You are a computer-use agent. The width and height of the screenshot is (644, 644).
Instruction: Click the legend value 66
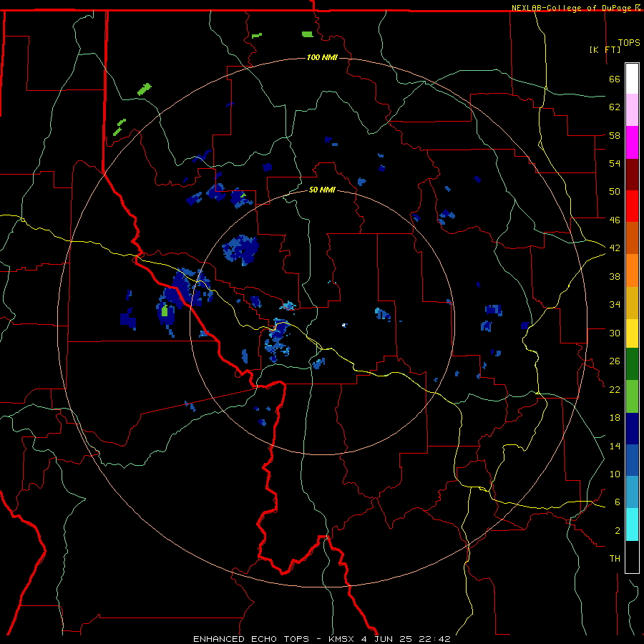(615, 79)
